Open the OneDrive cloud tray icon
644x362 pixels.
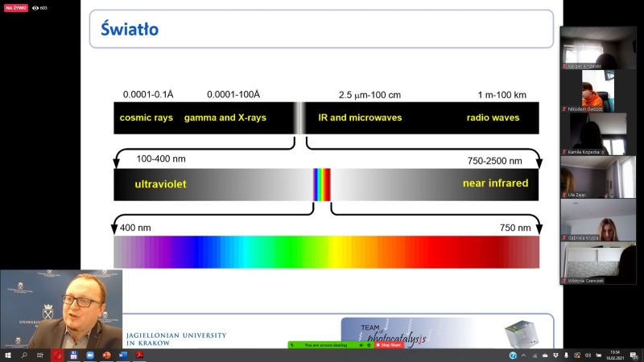(x=545, y=356)
